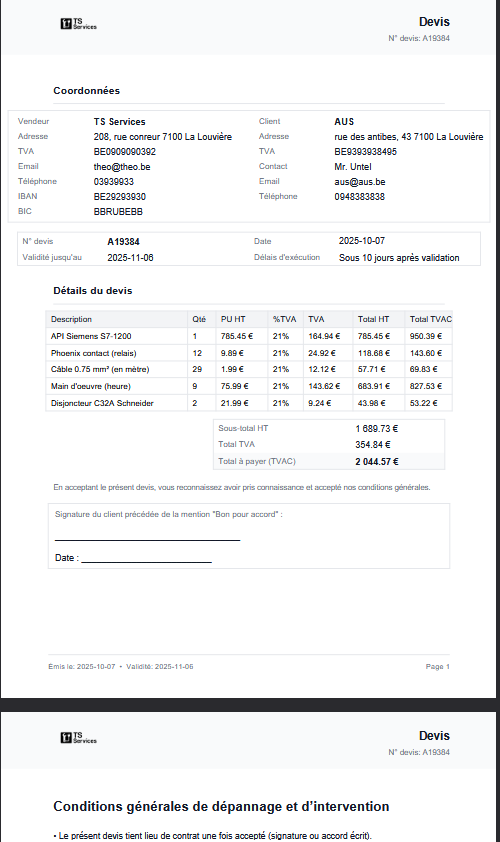Select quantity 12 in the Phoenix contact row
The width and height of the screenshot is (500, 842).
197,353
